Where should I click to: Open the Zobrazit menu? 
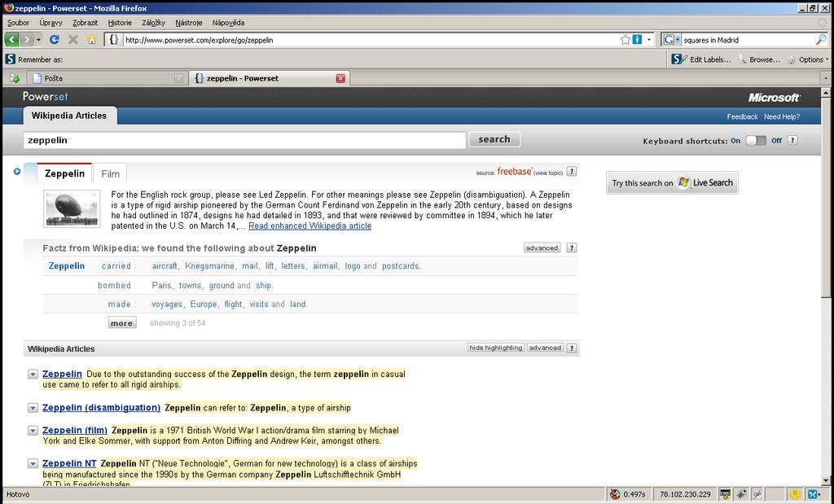point(85,23)
